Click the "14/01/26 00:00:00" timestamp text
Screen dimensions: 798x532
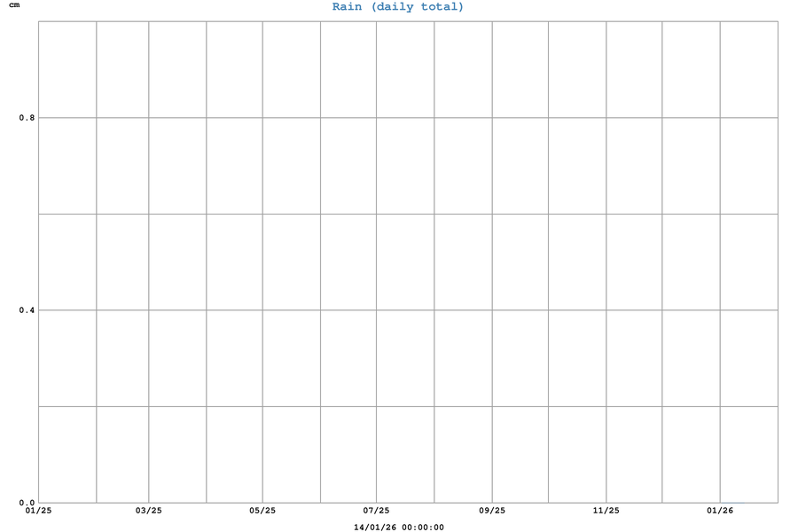point(398,528)
